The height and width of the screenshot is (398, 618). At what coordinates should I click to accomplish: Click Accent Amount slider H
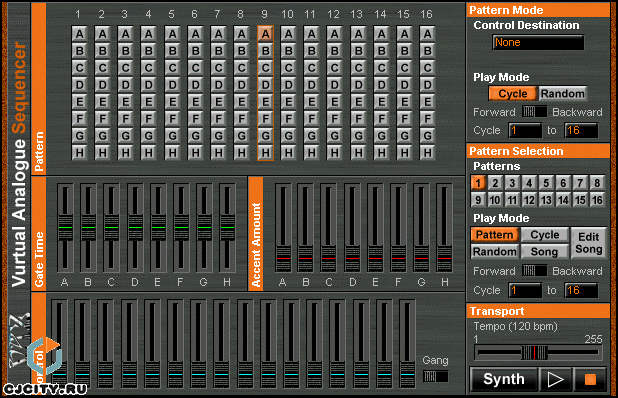444,258
